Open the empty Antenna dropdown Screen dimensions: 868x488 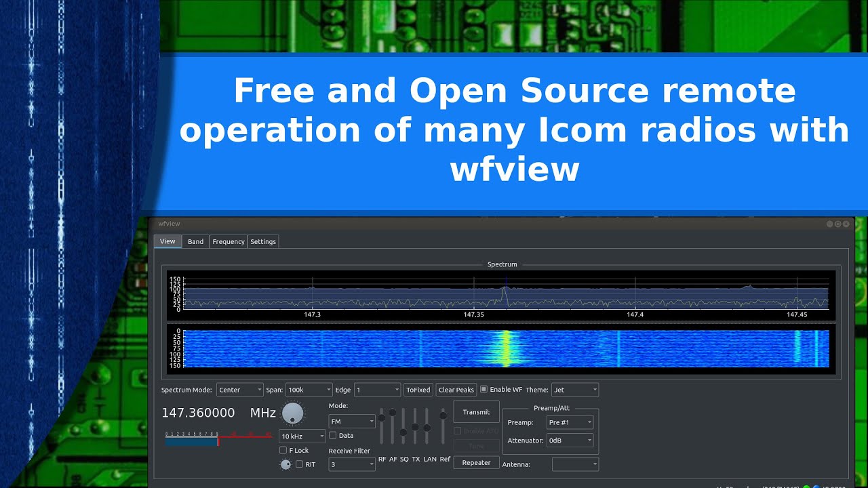coord(575,464)
